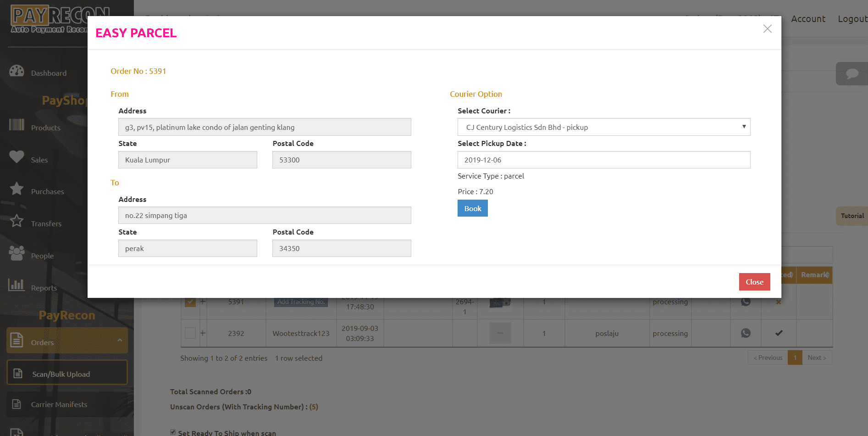This screenshot has width=868, height=436.
Task: Click the WhatsApp icon in row 5391
Action: click(746, 302)
